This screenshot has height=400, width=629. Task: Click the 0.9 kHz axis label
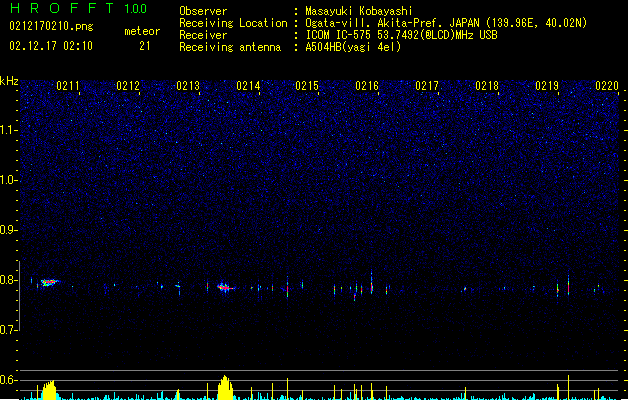pos(8,230)
